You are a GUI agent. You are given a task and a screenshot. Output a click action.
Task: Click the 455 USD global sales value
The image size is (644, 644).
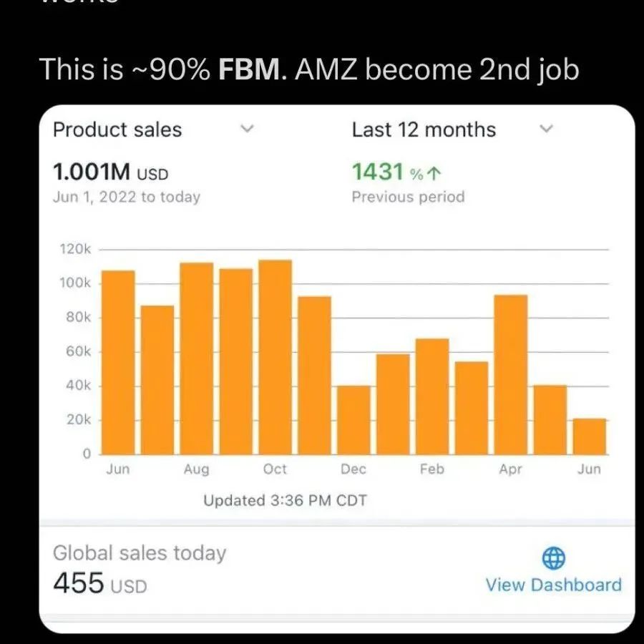coord(100,584)
